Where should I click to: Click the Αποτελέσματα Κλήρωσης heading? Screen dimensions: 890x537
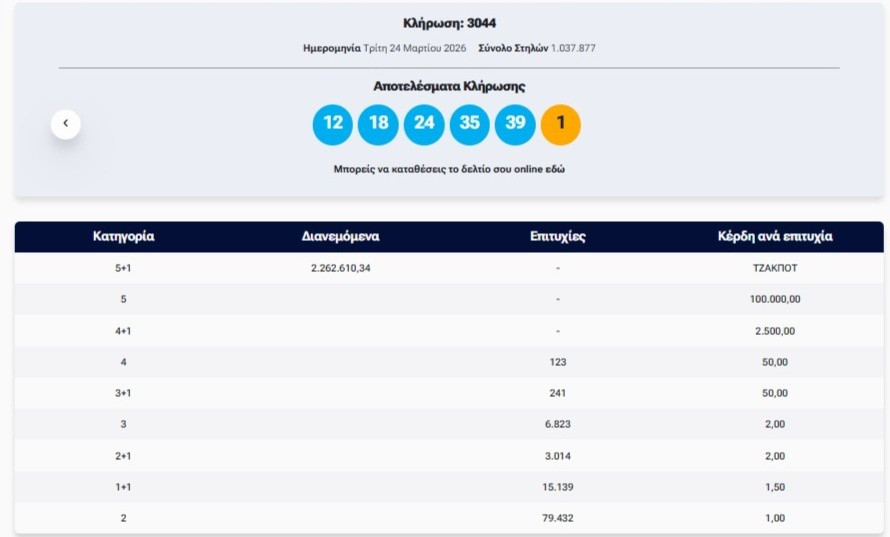[x=449, y=87]
